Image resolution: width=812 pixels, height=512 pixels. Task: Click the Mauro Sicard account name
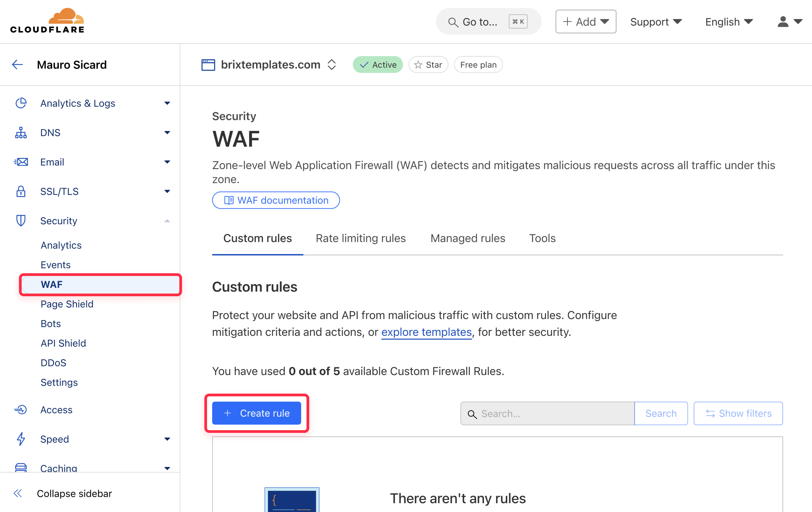click(x=72, y=65)
